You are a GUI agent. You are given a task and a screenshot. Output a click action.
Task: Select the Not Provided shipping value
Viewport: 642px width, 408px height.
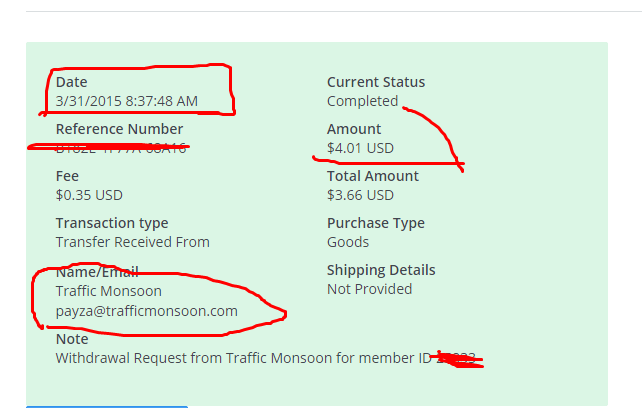coord(369,289)
